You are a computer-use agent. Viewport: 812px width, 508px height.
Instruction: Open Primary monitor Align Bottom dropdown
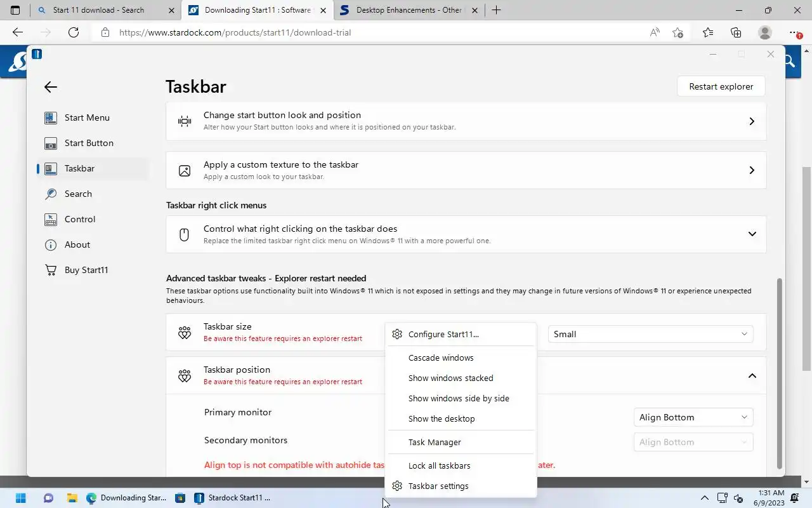(x=693, y=417)
